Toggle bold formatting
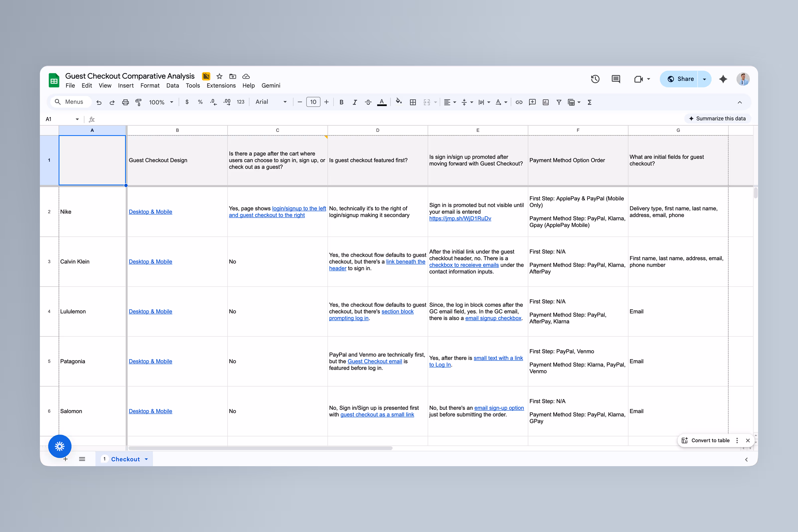Screen dimensions: 798x532 click(x=341, y=102)
